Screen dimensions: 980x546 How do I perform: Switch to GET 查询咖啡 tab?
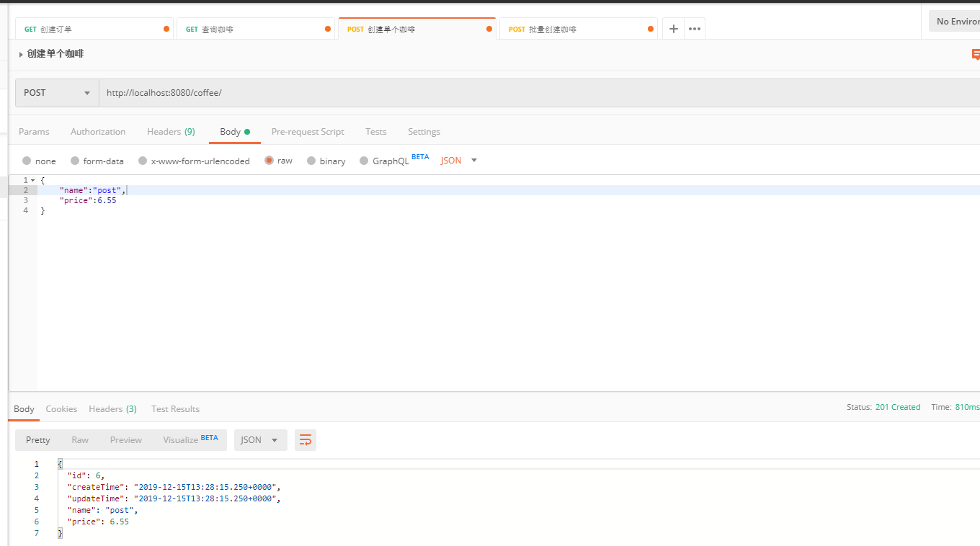point(255,29)
